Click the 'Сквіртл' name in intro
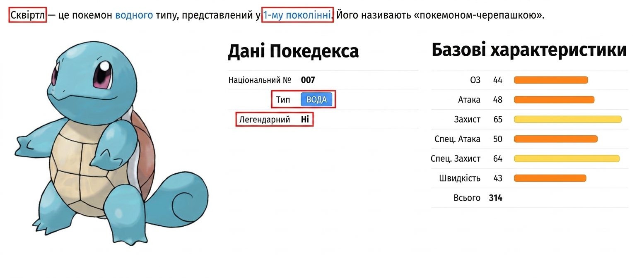The image size is (644, 278). click(x=27, y=16)
